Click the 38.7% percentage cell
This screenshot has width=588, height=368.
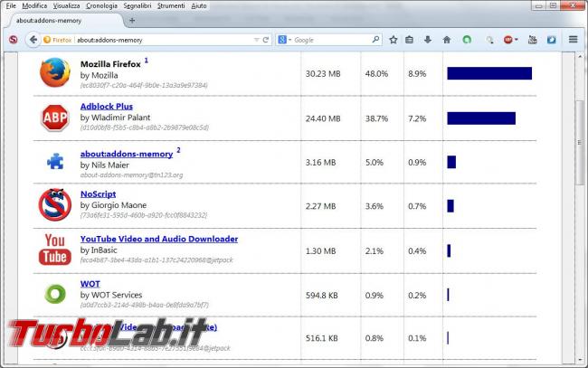click(x=376, y=118)
